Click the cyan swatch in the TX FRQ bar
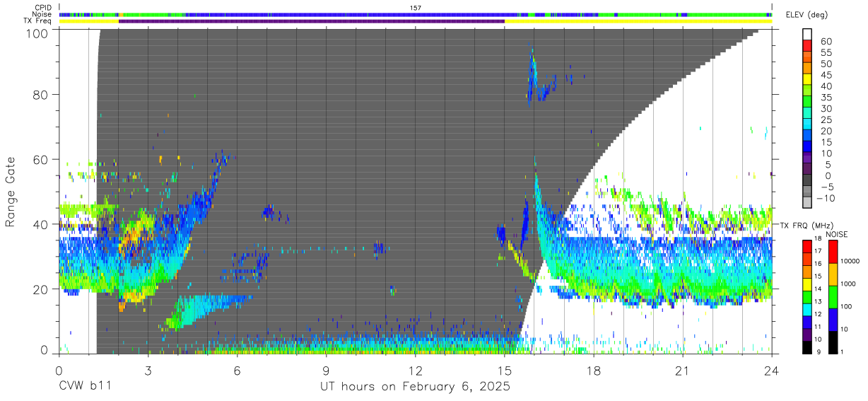Screen dimensions: 868x401 pyautogui.click(x=808, y=309)
